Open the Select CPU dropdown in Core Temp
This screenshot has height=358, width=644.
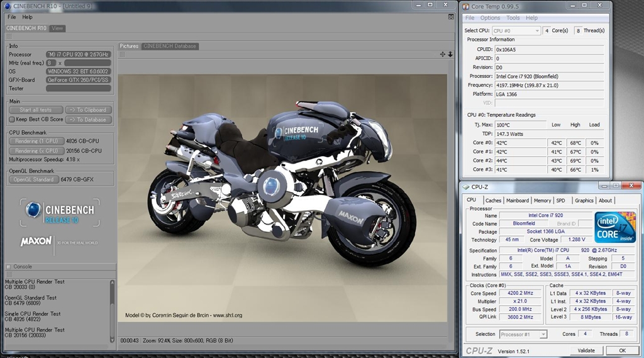(x=516, y=30)
